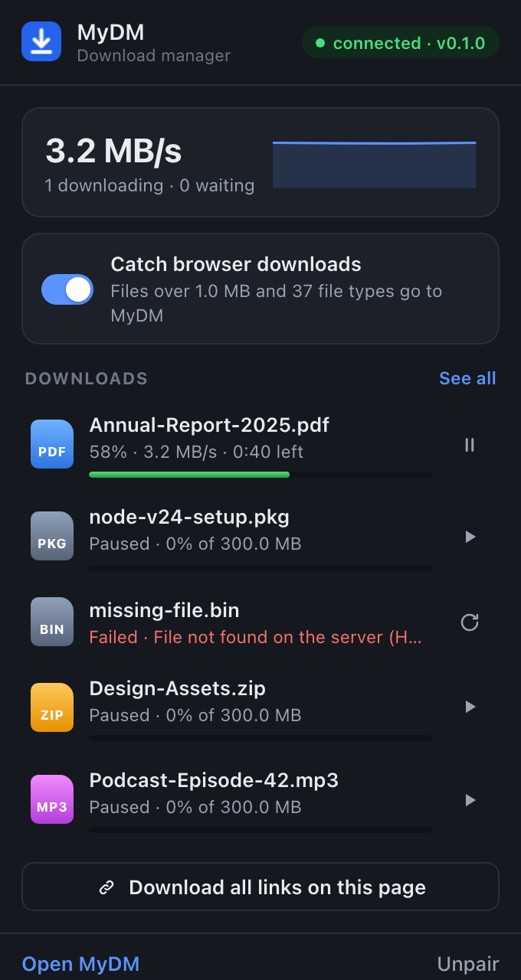This screenshot has width=521, height=980.
Task: Click the MyDM download arrow logo
Action: tap(41, 41)
